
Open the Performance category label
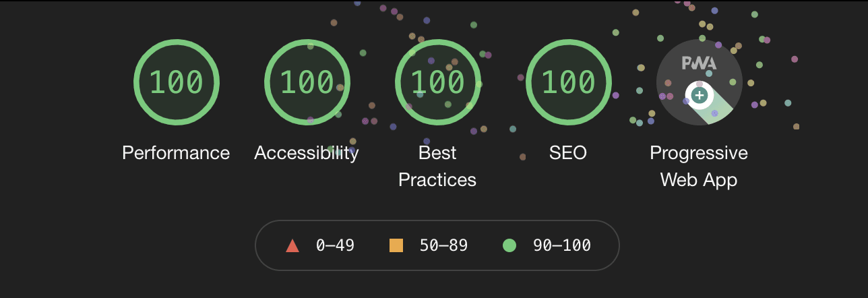click(176, 153)
